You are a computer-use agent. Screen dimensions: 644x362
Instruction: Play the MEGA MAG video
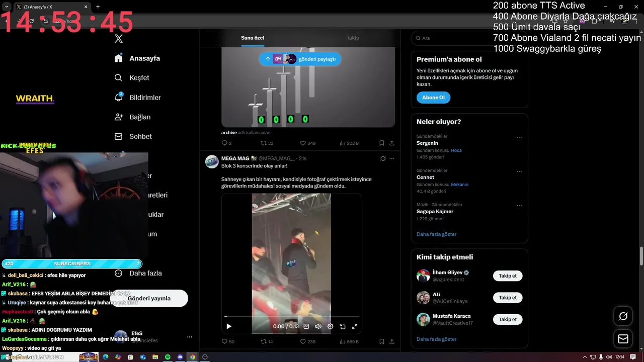coord(229,326)
